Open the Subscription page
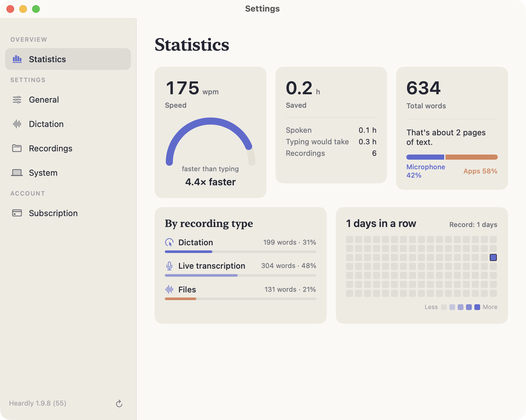526x420 pixels. pyautogui.click(x=68, y=213)
